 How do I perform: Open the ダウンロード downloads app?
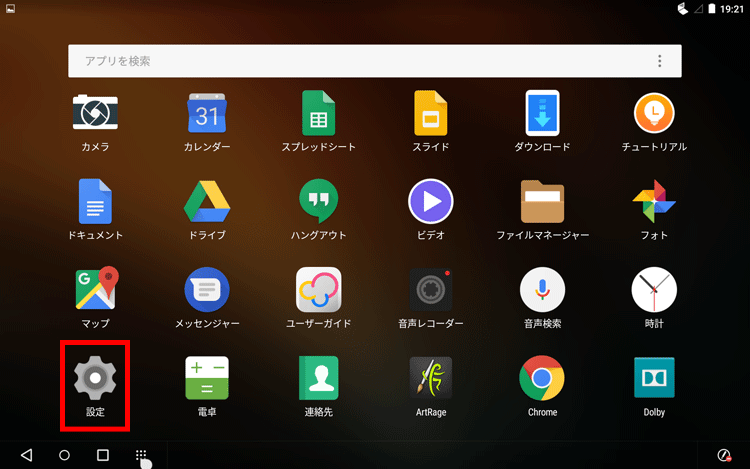coord(542,113)
